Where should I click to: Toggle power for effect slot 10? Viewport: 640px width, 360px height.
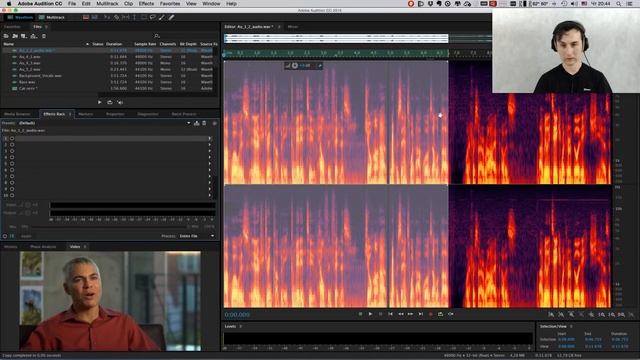(x=12, y=196)
